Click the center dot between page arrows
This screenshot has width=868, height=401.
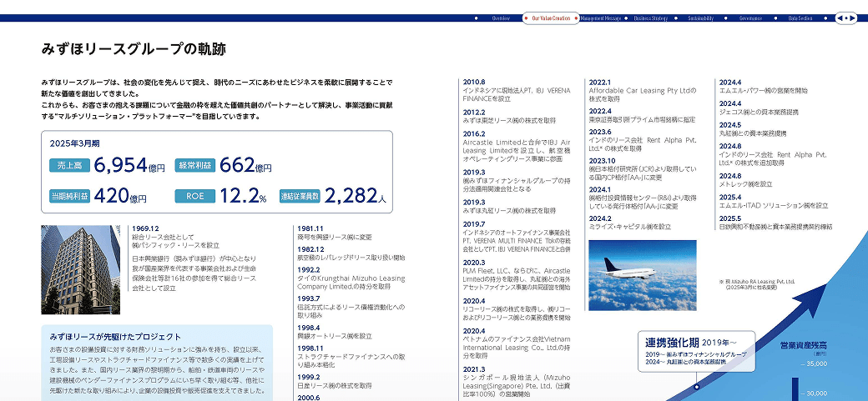point(846,18)
